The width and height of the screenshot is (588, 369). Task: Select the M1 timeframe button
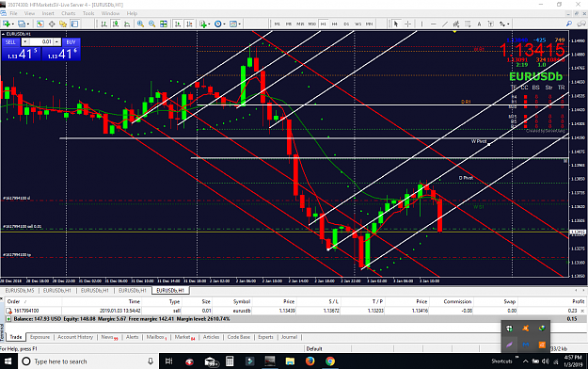tap(278, 24)
